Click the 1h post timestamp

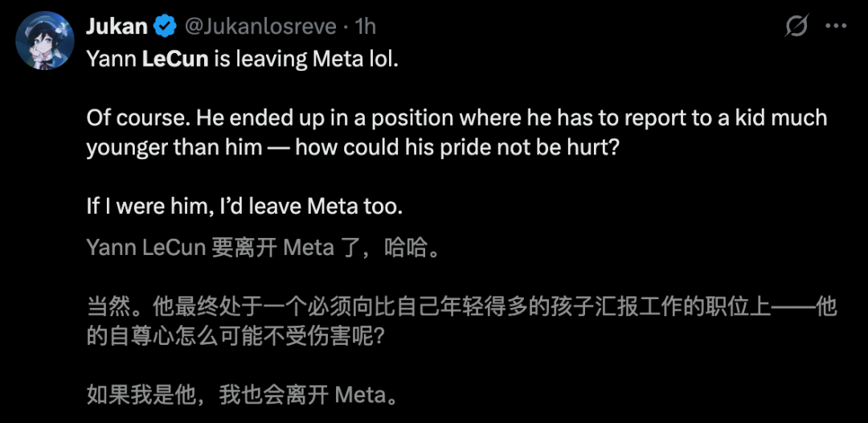point(365,27)
